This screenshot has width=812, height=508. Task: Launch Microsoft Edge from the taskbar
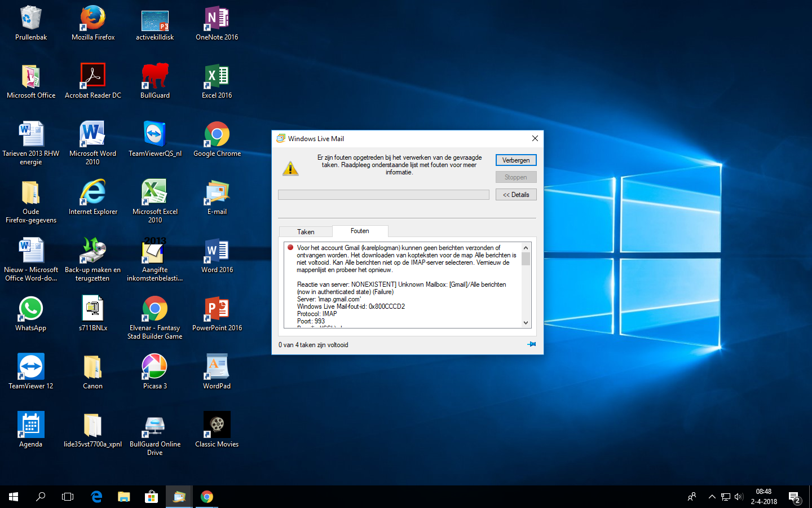click(96, 497)
